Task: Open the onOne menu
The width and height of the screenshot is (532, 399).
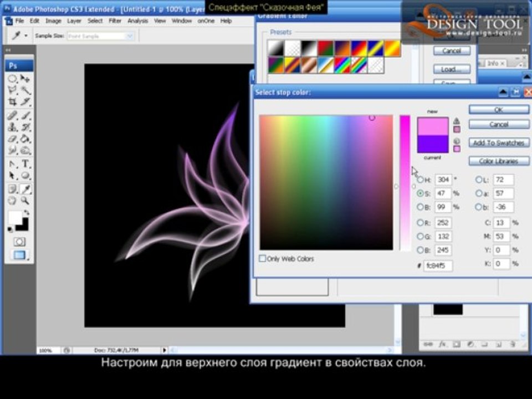Action: [206, 21]
